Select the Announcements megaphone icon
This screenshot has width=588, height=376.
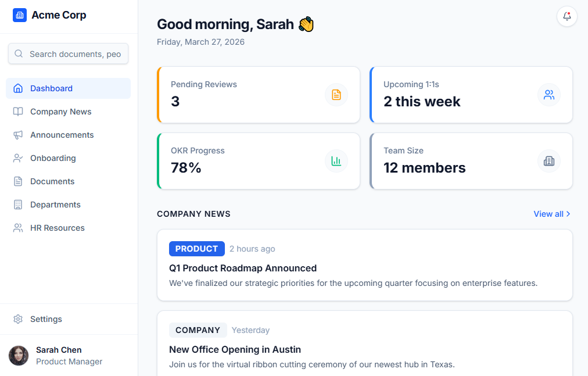18,134
